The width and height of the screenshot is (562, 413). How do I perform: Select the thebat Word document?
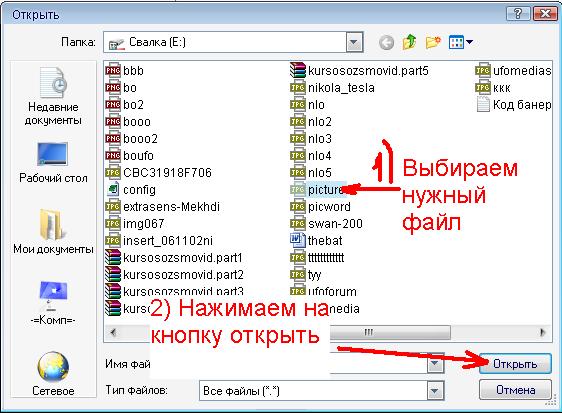pyautogui.click(x=316, y=241)
